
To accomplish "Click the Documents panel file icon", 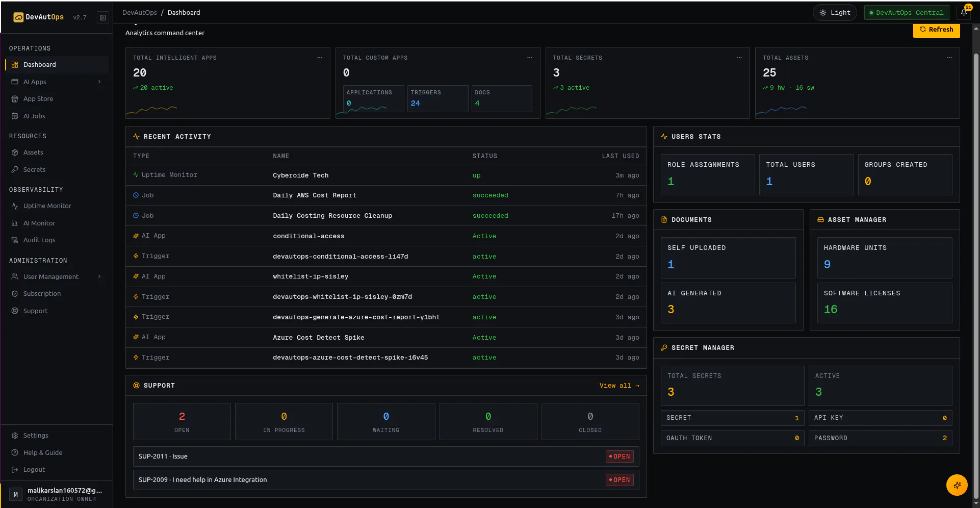I will pos(664,220).
